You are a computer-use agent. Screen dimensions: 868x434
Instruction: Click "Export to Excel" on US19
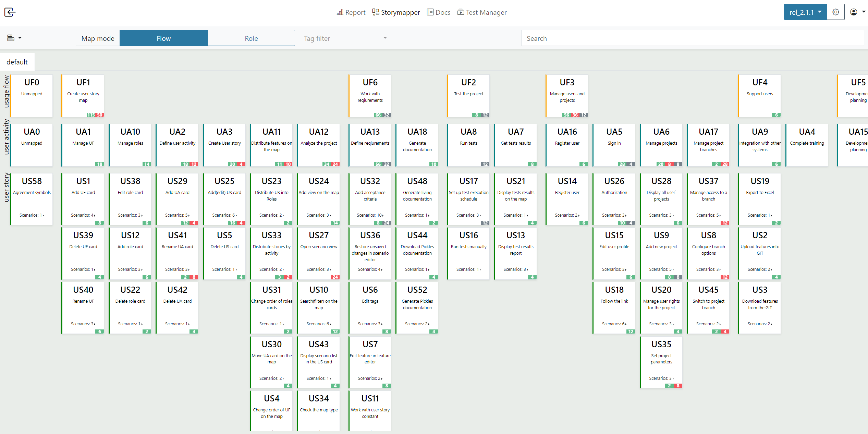760,193
